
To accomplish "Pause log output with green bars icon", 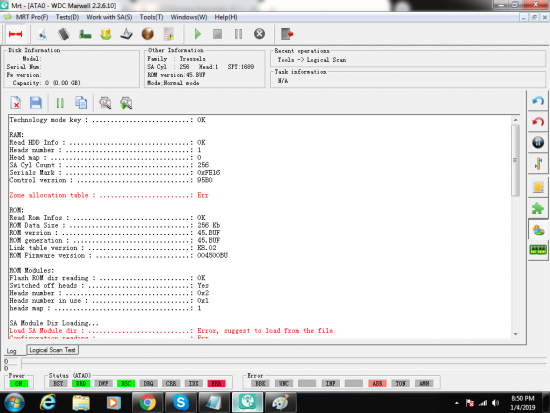I will click(x=60, y=103).
